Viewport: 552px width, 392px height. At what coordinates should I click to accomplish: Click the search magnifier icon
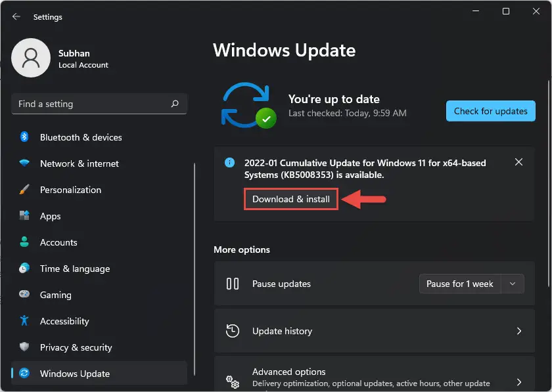(175, 104)
